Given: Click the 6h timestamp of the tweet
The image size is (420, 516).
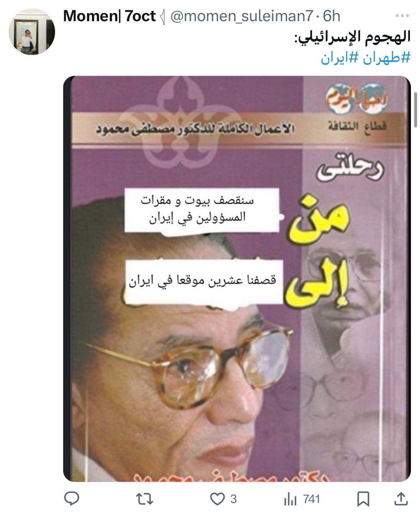Looking at the screenshot, I should pyautogui.click(x=331, y=16).
